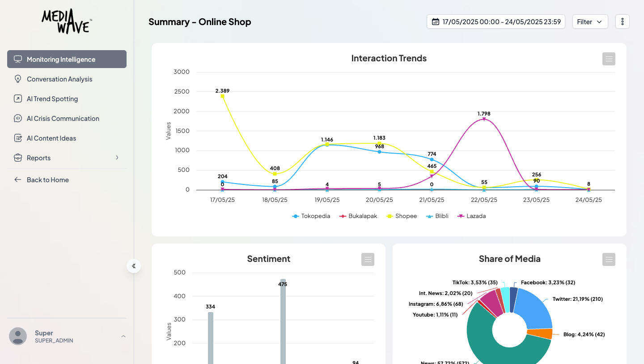Click the Monitoring Intelligence monitor icon
This screenshot has width=644, height=364.
(18, 59)
